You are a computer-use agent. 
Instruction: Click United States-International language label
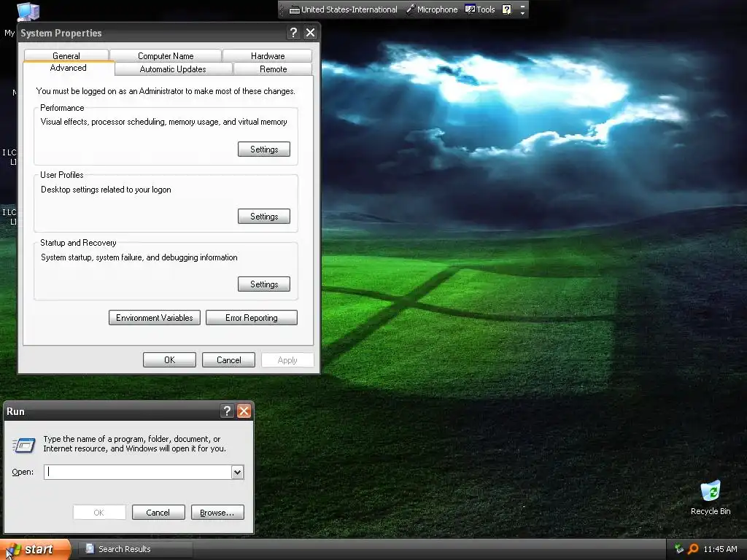(349, 9)
